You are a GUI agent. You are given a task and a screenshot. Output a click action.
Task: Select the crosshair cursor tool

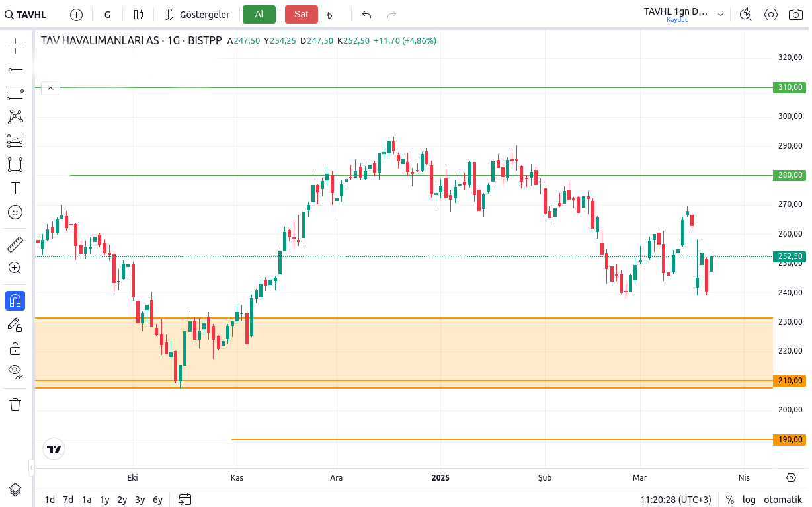click(x=15, y=46)
